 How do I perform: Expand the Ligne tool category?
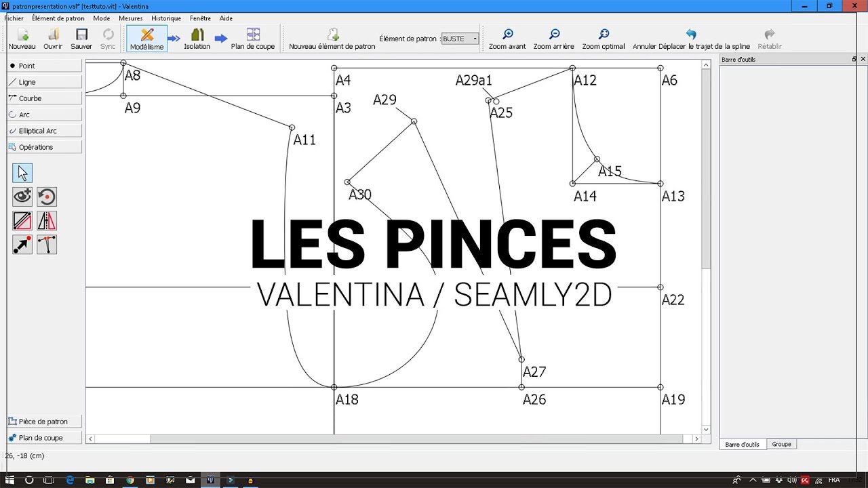coord(45,82)
